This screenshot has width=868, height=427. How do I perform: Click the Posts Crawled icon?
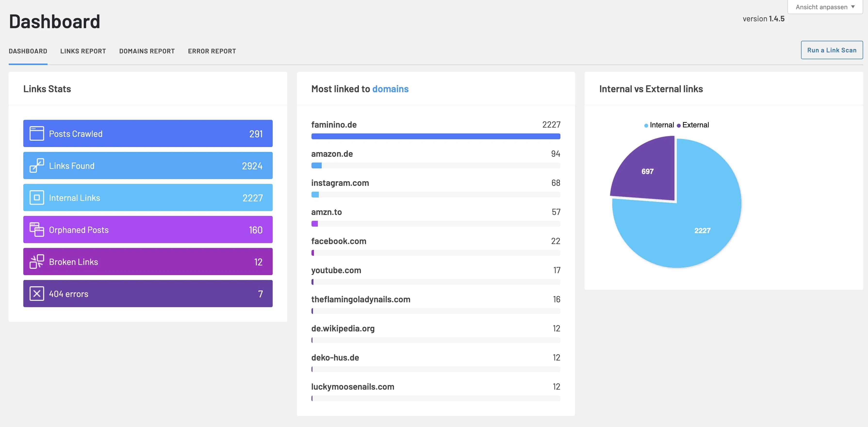tap(36, 133)
